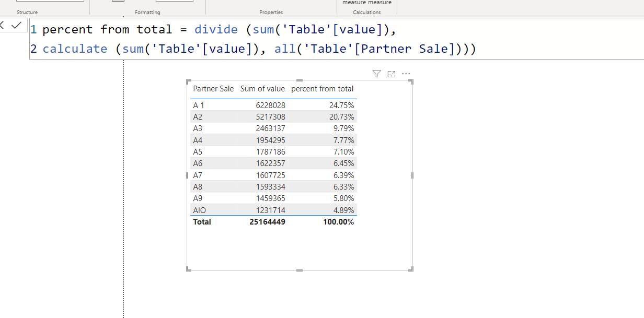Click the Total row label

tap(202, 222)
